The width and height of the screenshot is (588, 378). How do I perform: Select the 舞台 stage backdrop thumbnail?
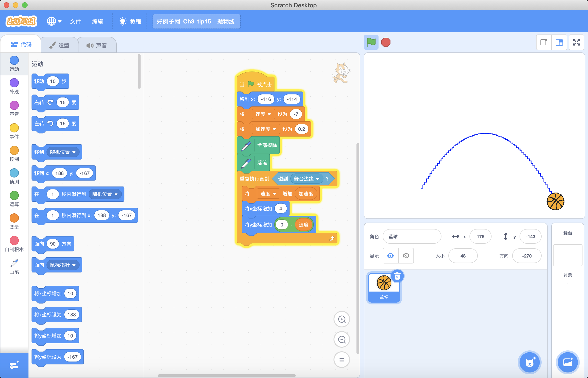click(568, 255)
